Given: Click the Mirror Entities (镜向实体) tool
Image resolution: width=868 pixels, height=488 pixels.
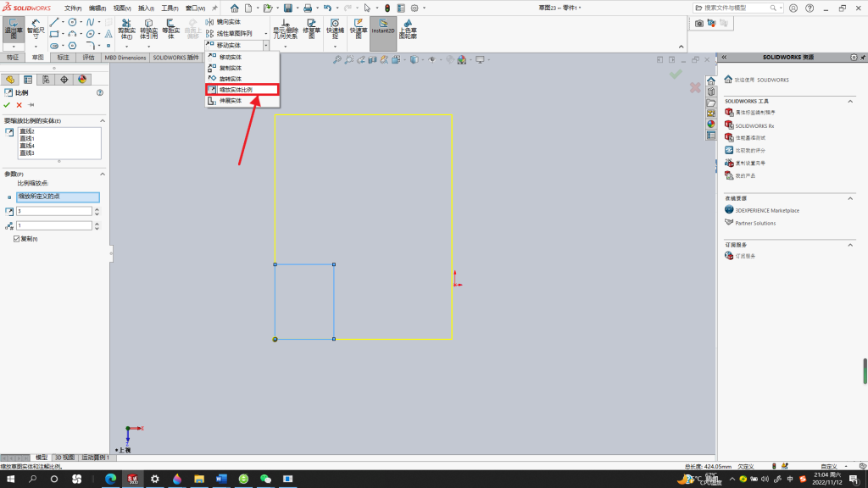Looking at the screenshot, I should coord(224,22).
